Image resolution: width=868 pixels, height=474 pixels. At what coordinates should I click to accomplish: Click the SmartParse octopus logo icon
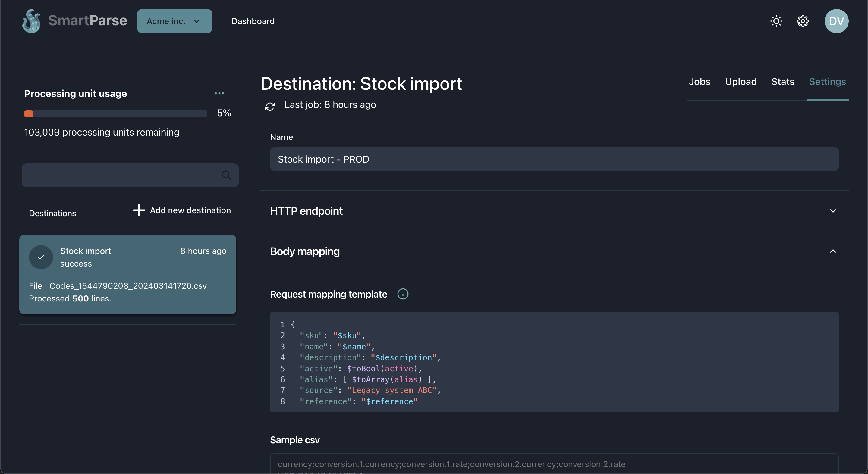31,21
